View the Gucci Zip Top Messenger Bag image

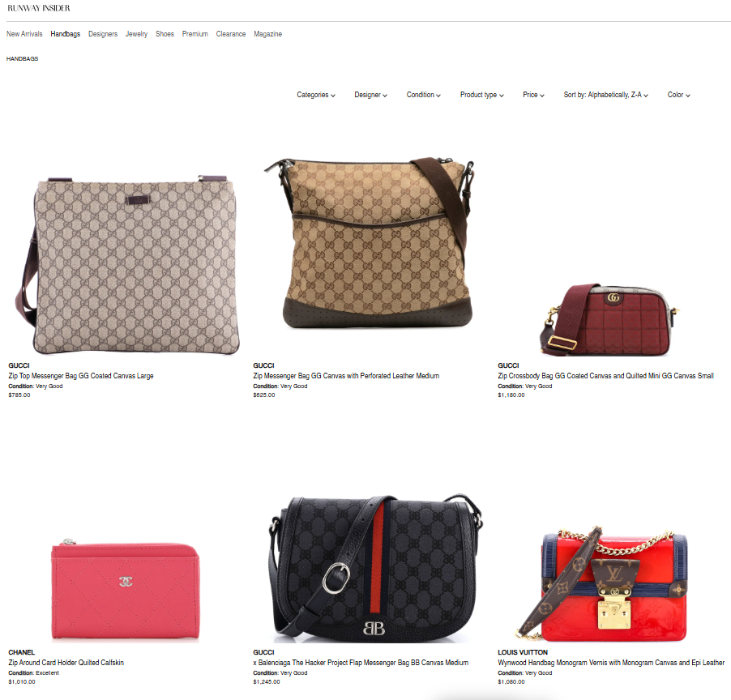tap(127, 265)
